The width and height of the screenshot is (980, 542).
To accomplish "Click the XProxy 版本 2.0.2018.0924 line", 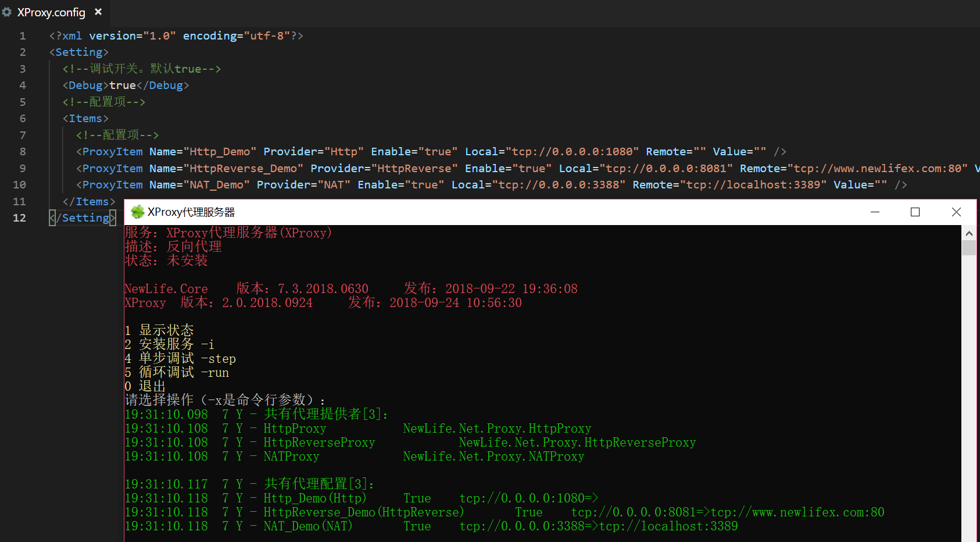I will (323, 302).
